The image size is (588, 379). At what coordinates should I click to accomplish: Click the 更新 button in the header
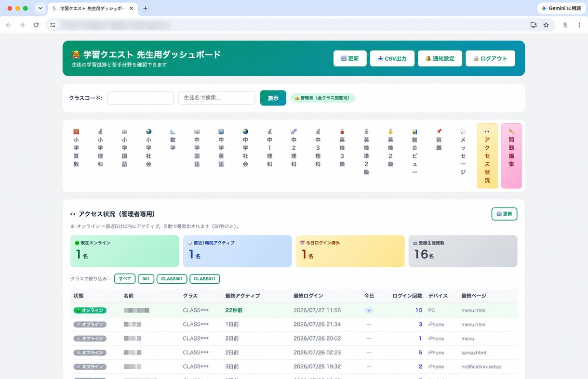click(x=350, y=58)
